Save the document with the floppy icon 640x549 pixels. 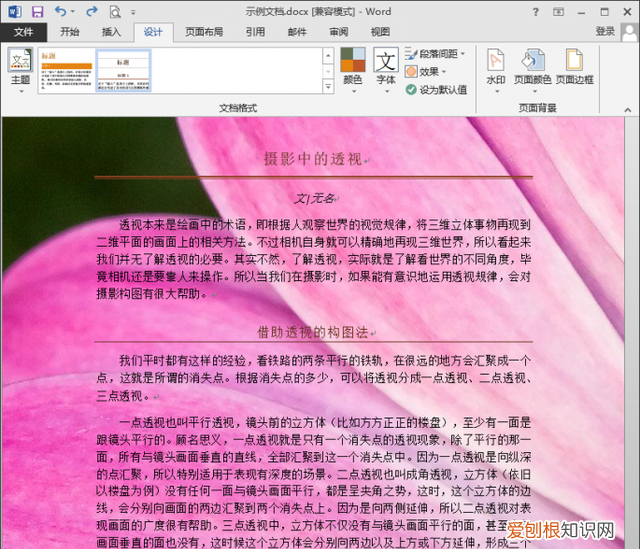click(38, 11)
